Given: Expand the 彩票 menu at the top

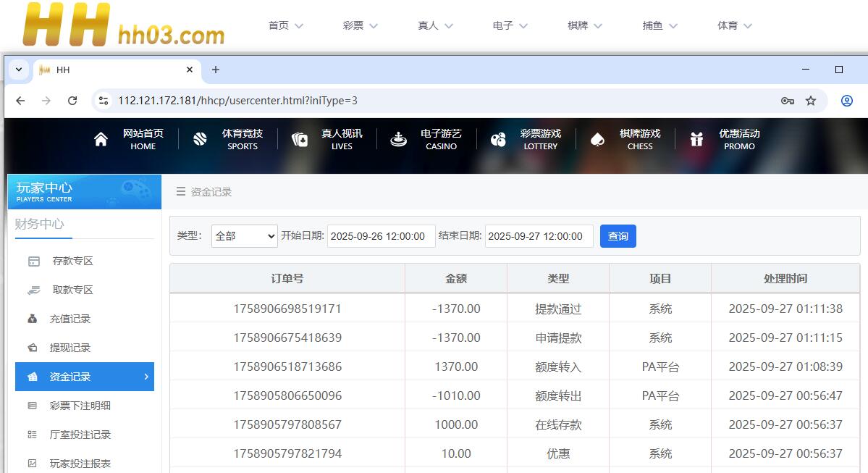Looking at the screenshot, I should tap(360, 25).
